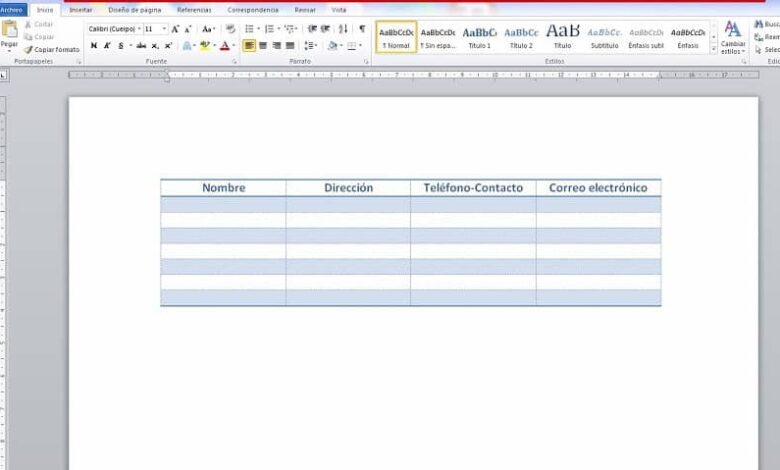Click the bullet list icon
The height and width of the screenshot is (470, 780).
tap(252, 29)
